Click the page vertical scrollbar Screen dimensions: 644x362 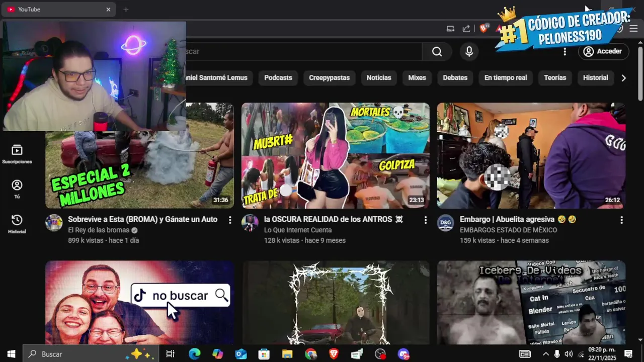640,73
